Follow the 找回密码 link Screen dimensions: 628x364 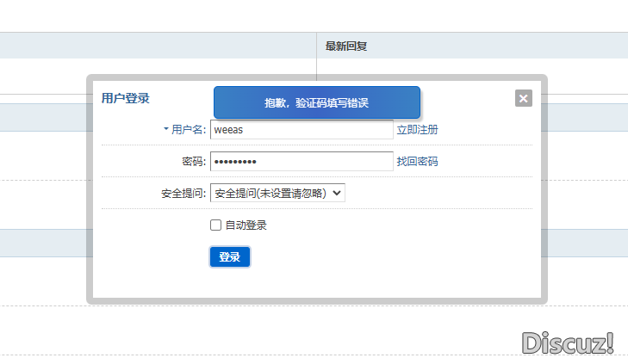click(417, 162)
